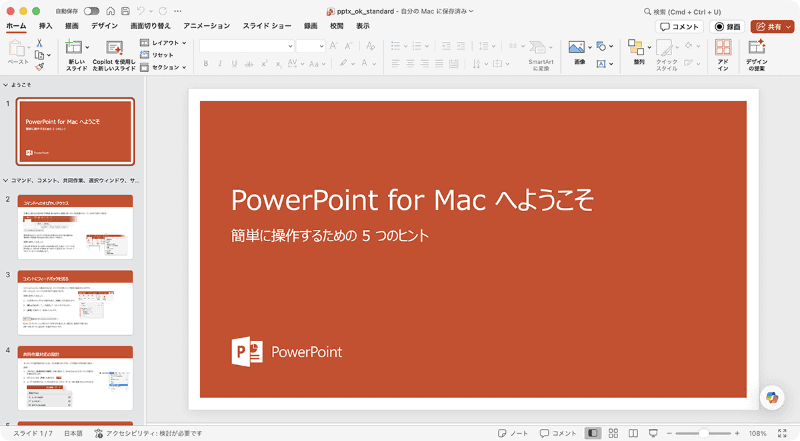Switch to アニメーション tab
This screenshot has width=800, height=441.
[x=207, y=26]
